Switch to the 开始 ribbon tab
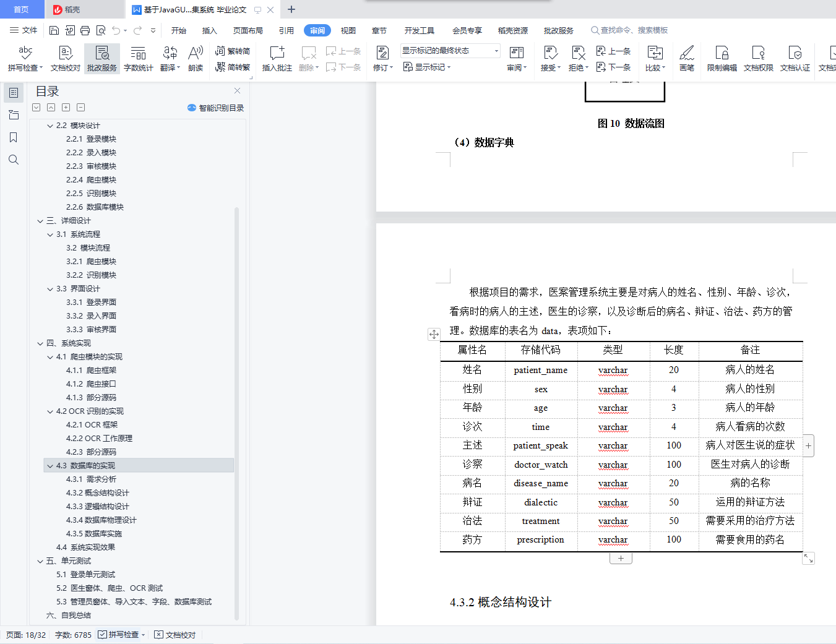836x644 pixels. (179, 30)
